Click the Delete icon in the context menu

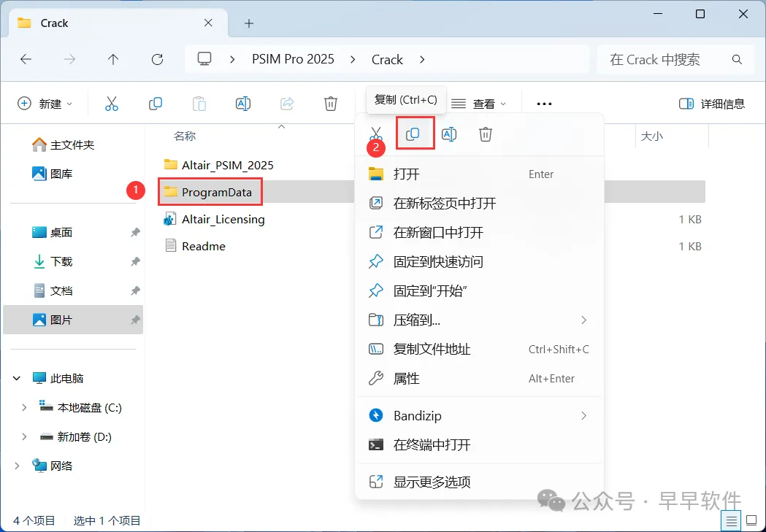click(x=485, y=134)
